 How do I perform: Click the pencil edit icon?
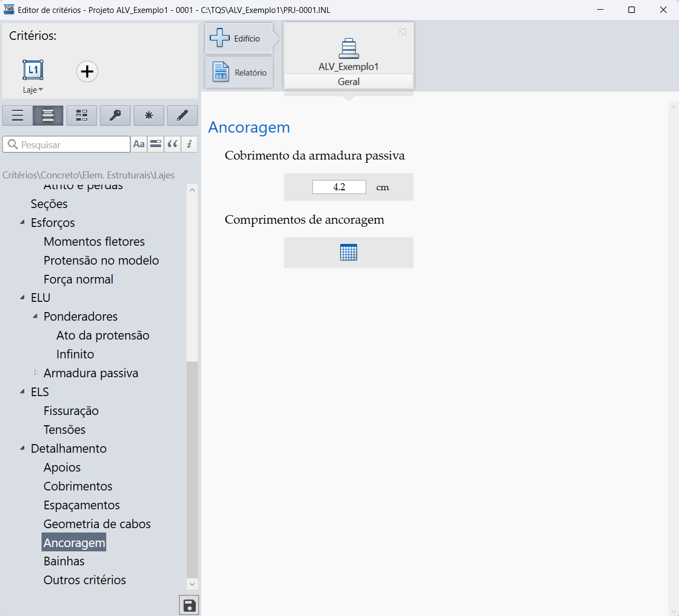[182, 115]
